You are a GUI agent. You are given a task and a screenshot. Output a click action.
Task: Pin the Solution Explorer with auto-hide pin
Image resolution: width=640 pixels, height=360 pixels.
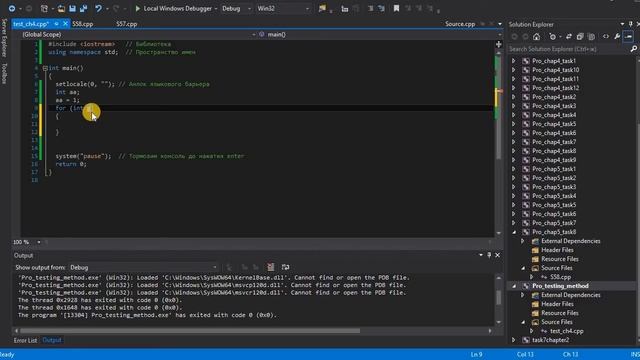click(x=630, y=24)
